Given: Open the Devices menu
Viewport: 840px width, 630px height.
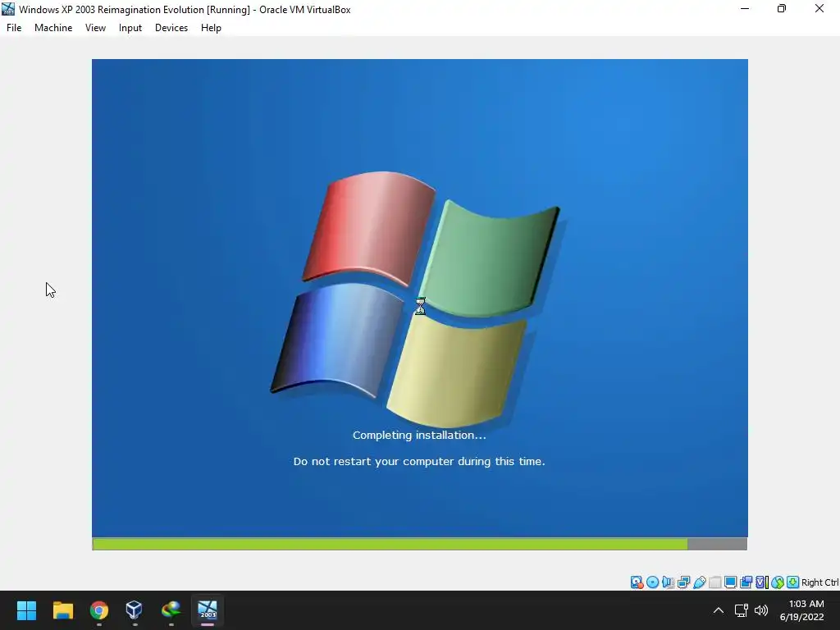Looking at the screenshot, I should point(171,28).
